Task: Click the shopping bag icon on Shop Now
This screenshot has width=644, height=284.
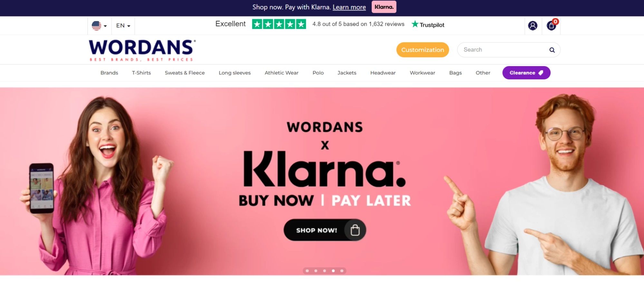Action: [x=355, y=230]
